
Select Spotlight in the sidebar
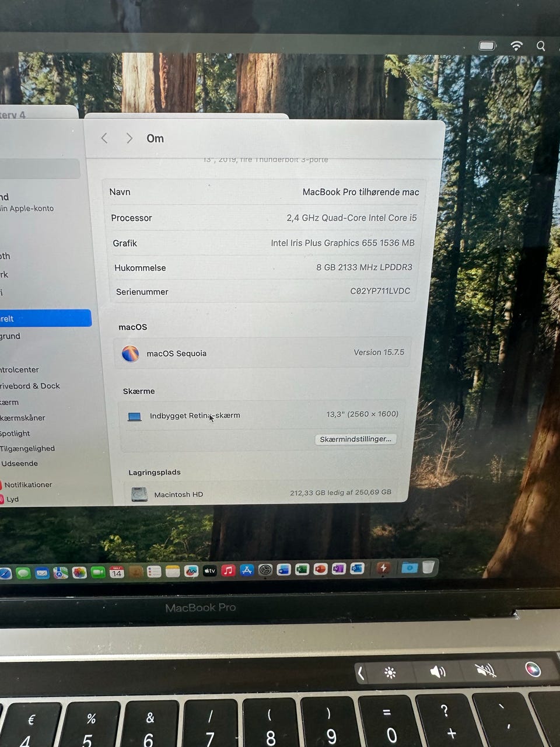[x=15, y=434]
